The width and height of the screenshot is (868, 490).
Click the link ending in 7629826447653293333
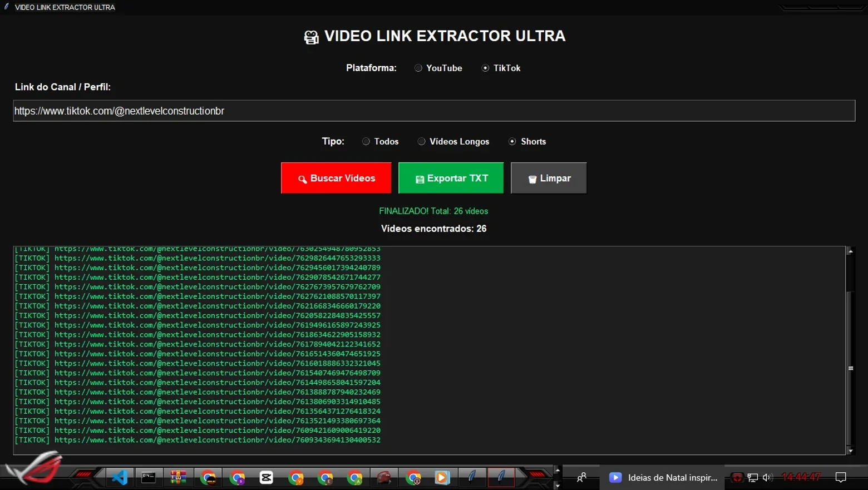click(218, 258)
